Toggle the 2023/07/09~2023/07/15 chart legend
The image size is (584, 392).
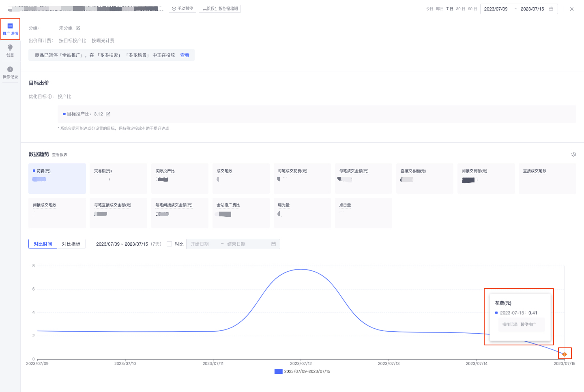[303, 371]
